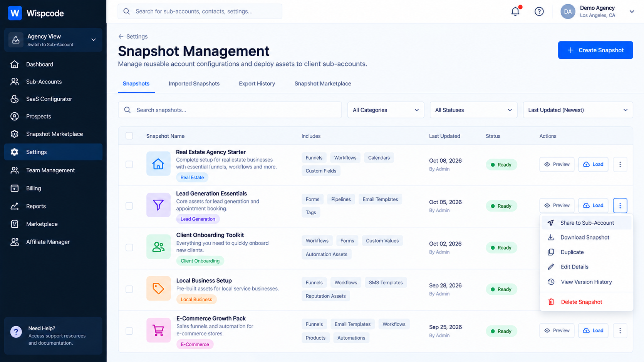This screenshot has width=644, height=362.
Task: Select all snapshots with the header checkbox
Action: click(129, 136)
